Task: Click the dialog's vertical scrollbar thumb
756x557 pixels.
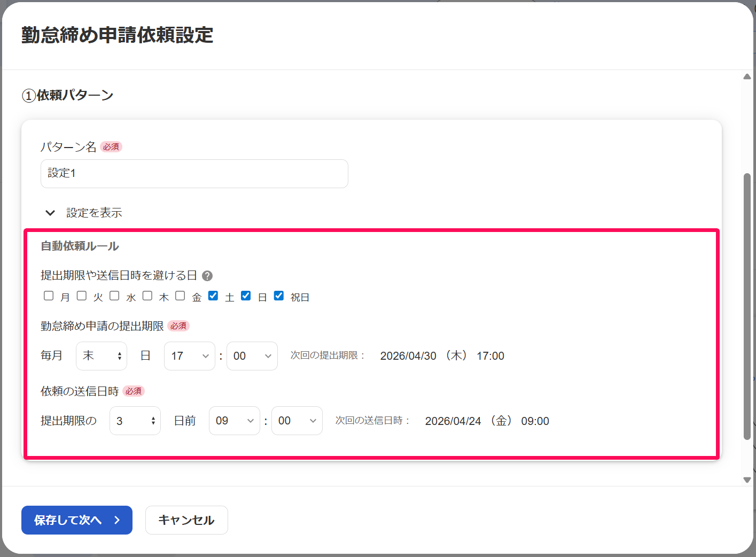Action: click(x=747, y=306)
